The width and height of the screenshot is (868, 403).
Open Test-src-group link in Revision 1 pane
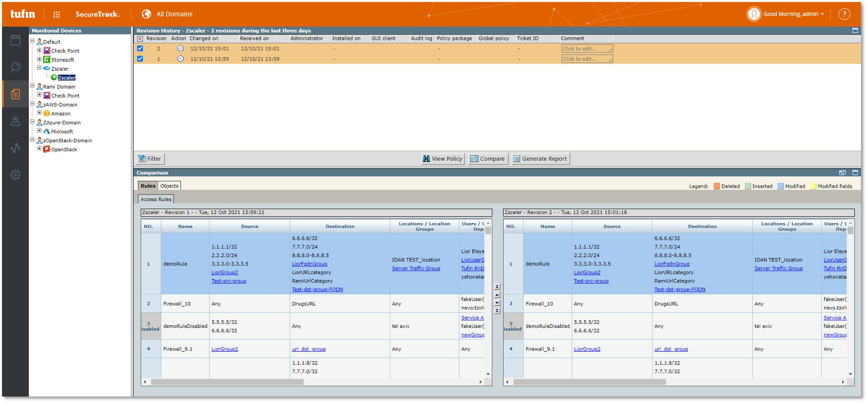coord(229,281)
